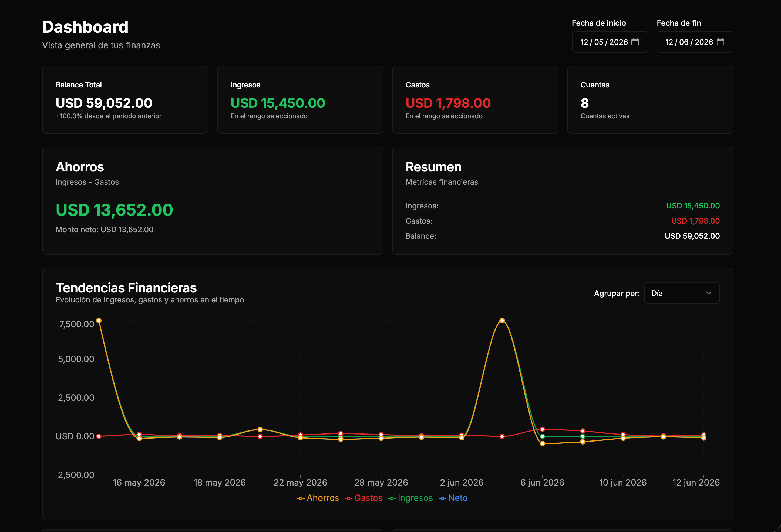Toggle the Gastos series in chart legend
Screen dimensions: 781x532
click(363, 498)
